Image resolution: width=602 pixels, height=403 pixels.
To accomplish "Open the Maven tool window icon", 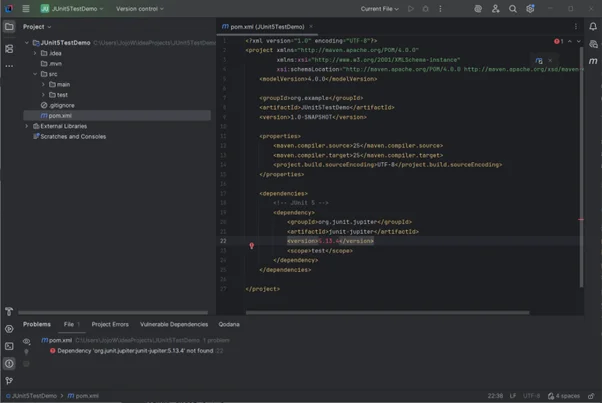I will (x=593, y=61).
